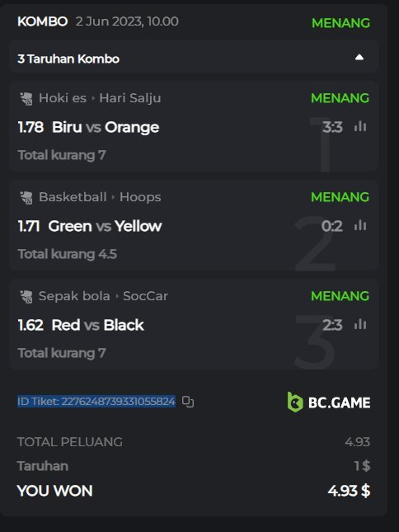Click the top MENANG status label
Viewport: 399px width, 532px height.
tap(340, 23)
